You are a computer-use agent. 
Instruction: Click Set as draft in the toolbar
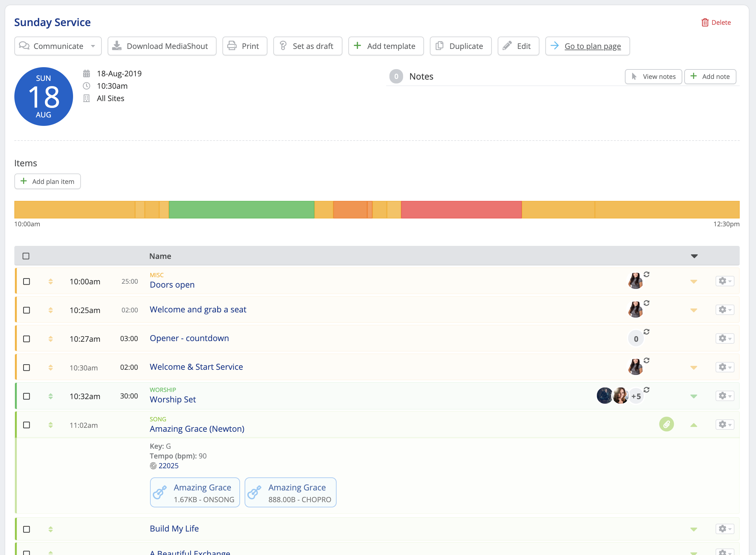coord(308,46)
